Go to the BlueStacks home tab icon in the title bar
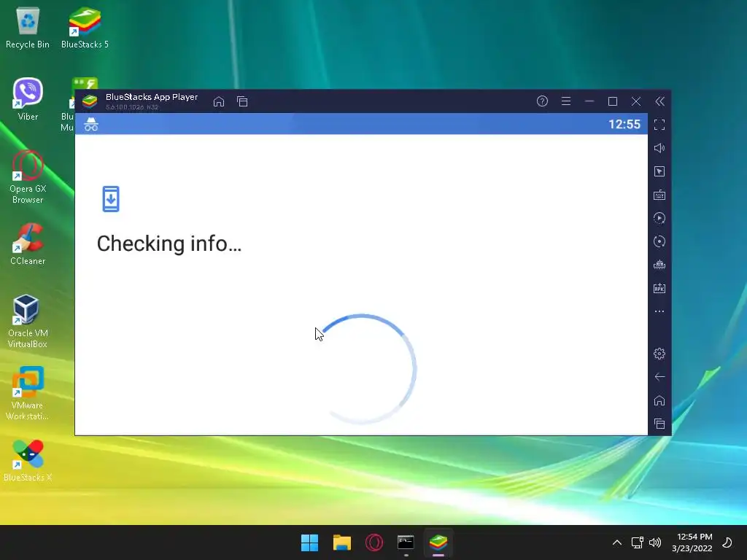This screenshot has width=747, height=560. 219,101
